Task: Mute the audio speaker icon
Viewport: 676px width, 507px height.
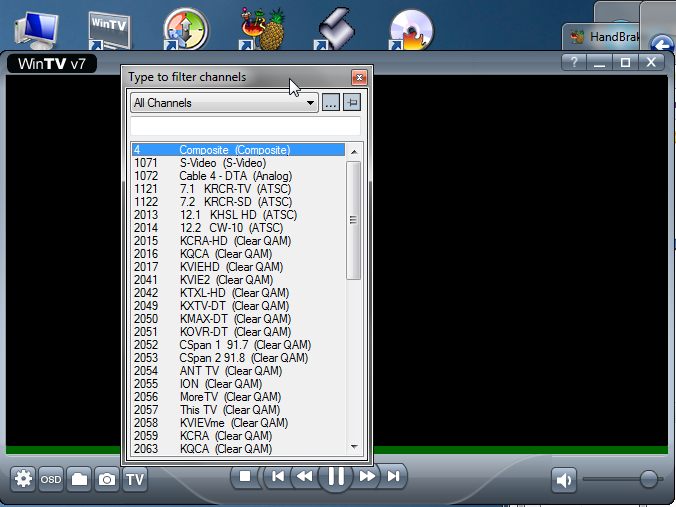Action: pos(564,480)
